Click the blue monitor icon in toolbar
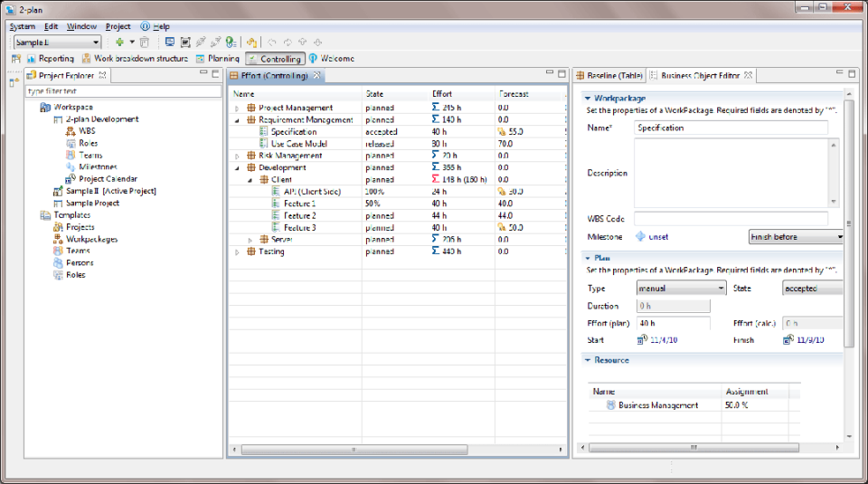The width and height of the screenshot is (868, 484). click(170, 43)
